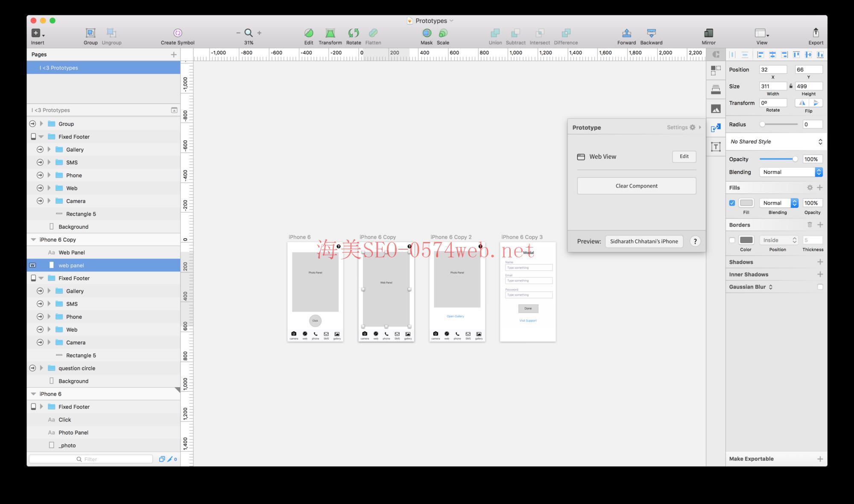Click the Export icon at top right
854x504 pixels.
pyautogui.click(x=816, y=33)
